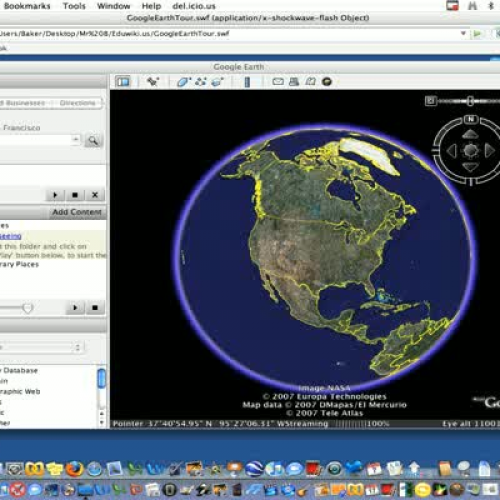Open the Ruler measuring tool
The width and height of the screenshot is (500, 500).
[247, 82]
